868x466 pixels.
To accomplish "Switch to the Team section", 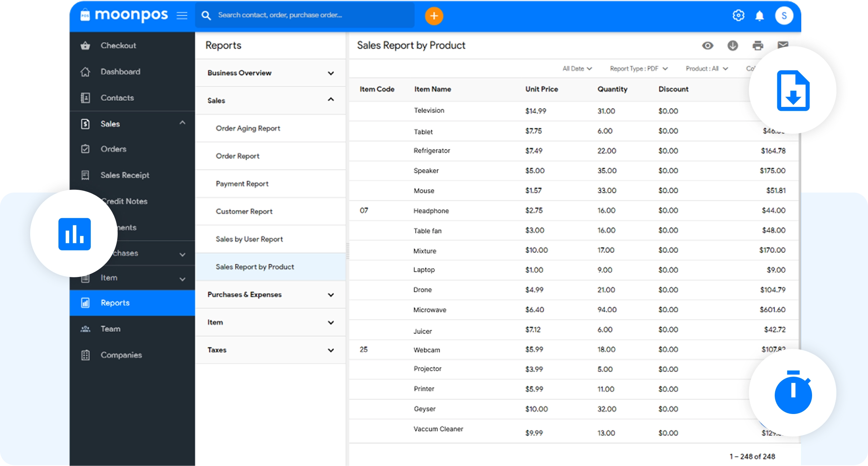I will click(x=110, y=329).
